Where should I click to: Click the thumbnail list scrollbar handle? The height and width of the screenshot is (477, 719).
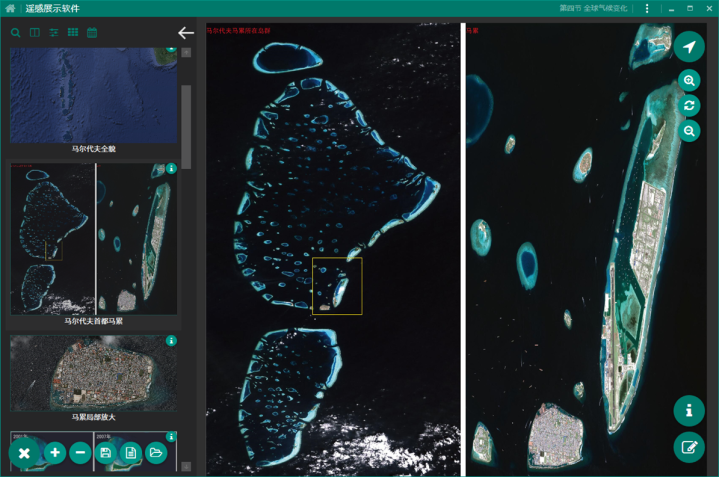click(x=186, y=127)
